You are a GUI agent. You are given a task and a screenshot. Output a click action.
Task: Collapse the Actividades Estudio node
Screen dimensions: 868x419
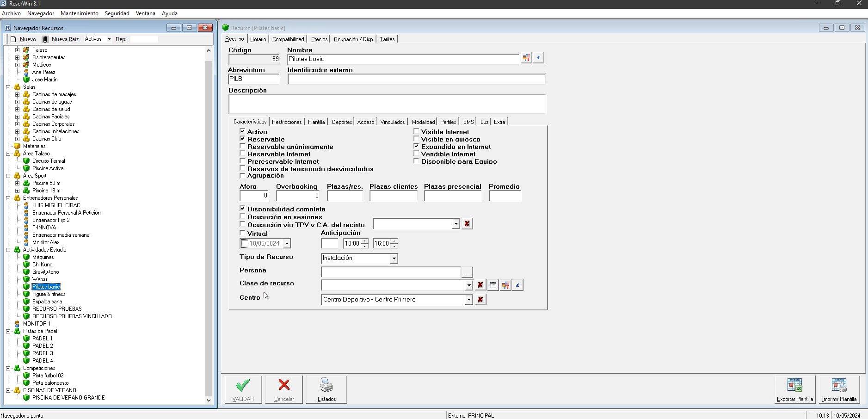pos(8,250)
